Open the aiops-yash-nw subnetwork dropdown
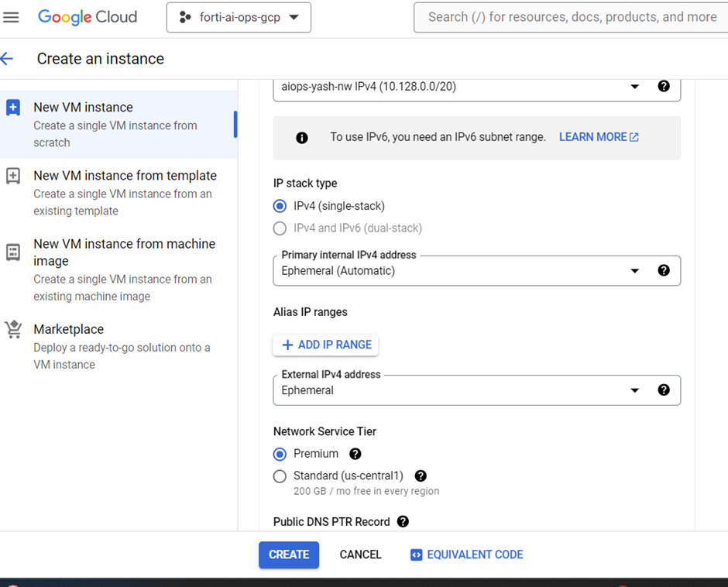This screenshot has width=728, height=587. point(634,87)
